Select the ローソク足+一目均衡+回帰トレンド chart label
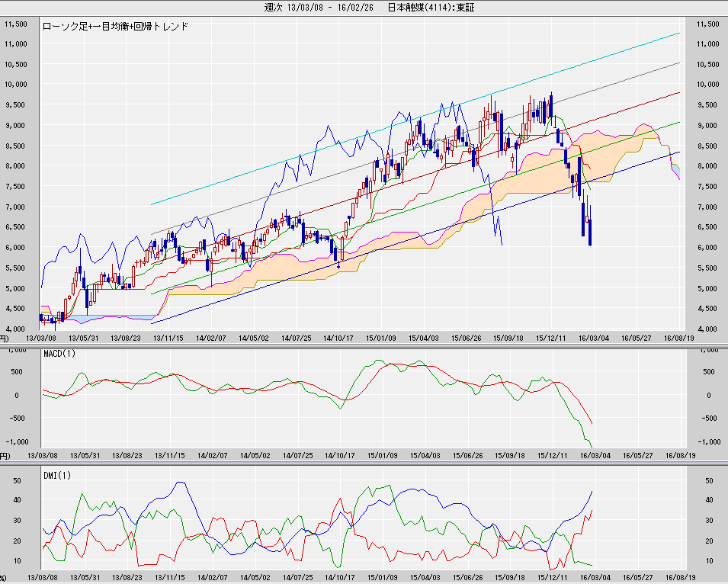This screenshot has height=584, width=728. [116, 26]
